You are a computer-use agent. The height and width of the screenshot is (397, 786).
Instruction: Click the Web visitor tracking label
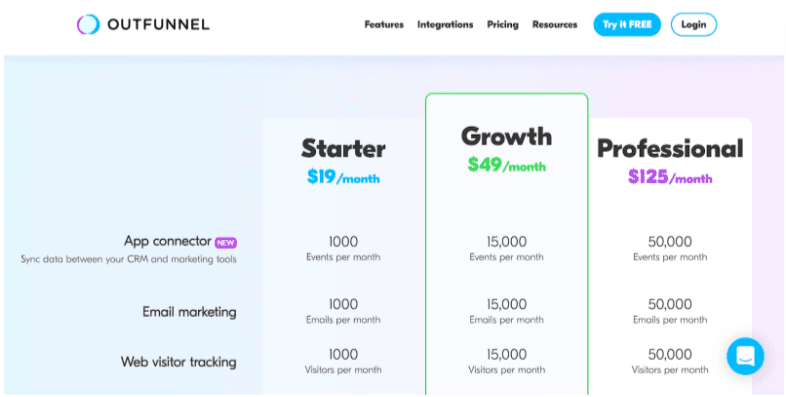[x=178, y=362]
